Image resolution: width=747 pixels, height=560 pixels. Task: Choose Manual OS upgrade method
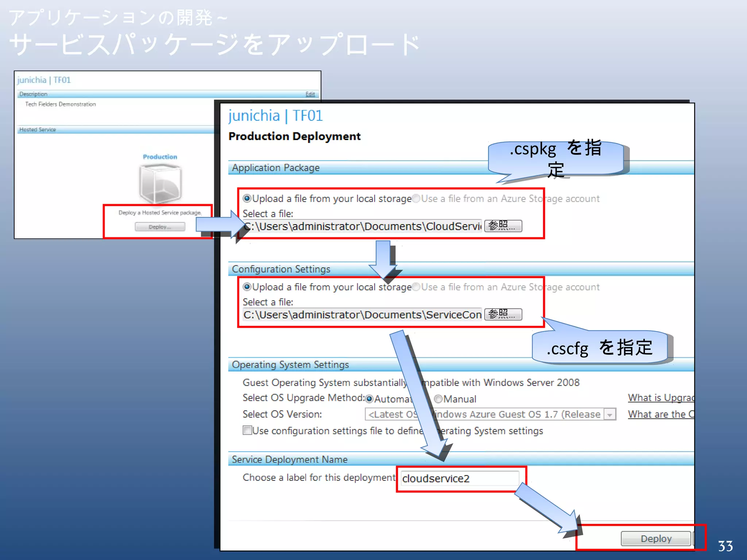pyautogui.click(x=438, y=399)
